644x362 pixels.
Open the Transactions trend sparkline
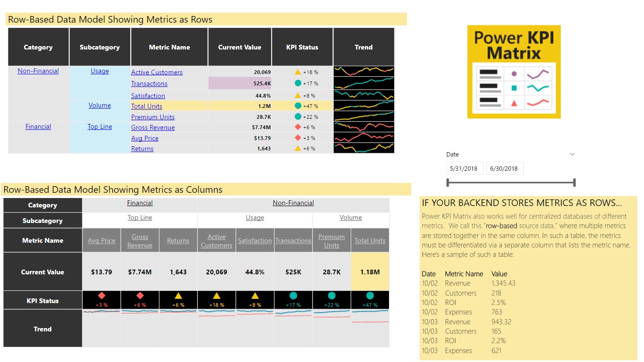click(363, 83)
